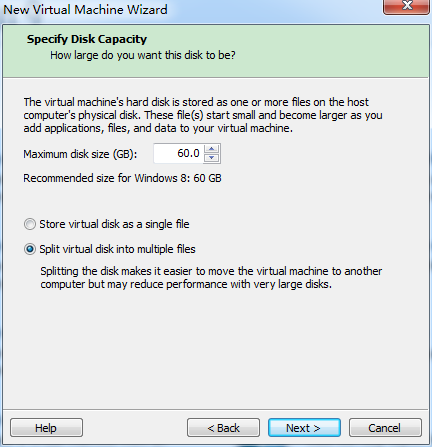Screen dimensions: 432x447
Task: Click the 'Splitting the disk makes it easier' note
Action: click(x=211, y=278)
